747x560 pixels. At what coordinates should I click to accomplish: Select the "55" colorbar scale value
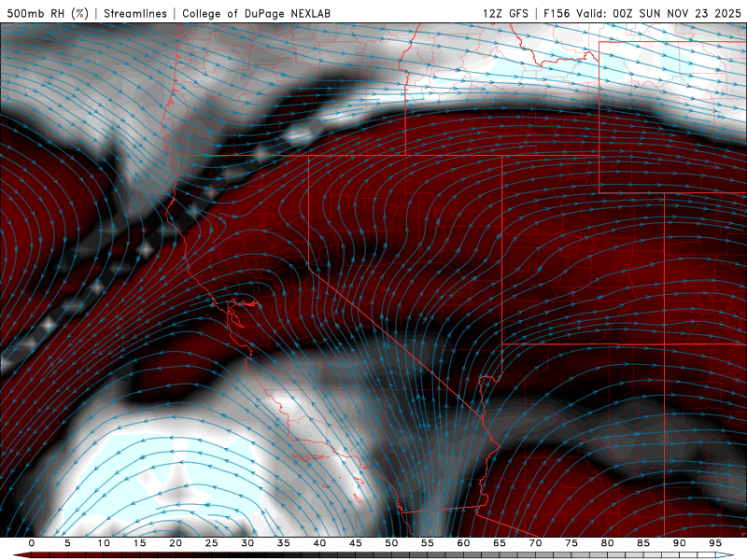428,543
